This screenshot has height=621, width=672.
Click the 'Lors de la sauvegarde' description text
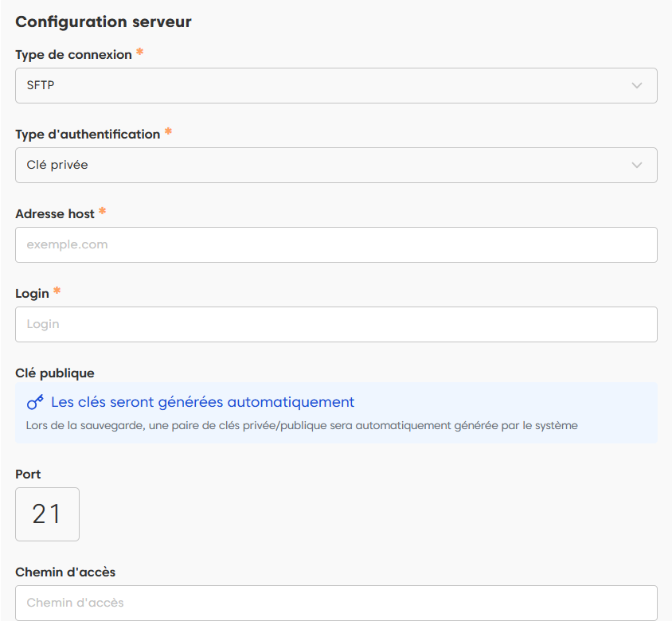(x=301, y=425)
